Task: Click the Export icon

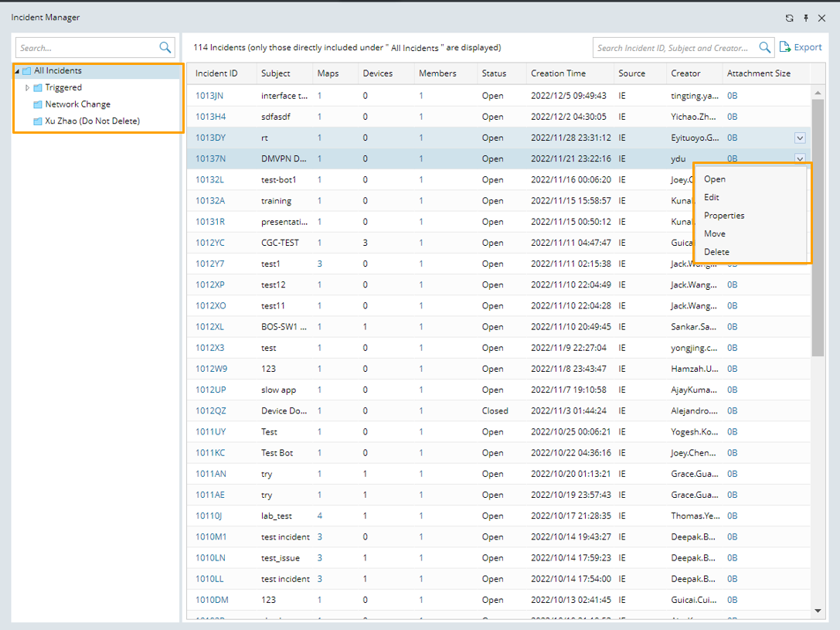Action: point(785,47)
